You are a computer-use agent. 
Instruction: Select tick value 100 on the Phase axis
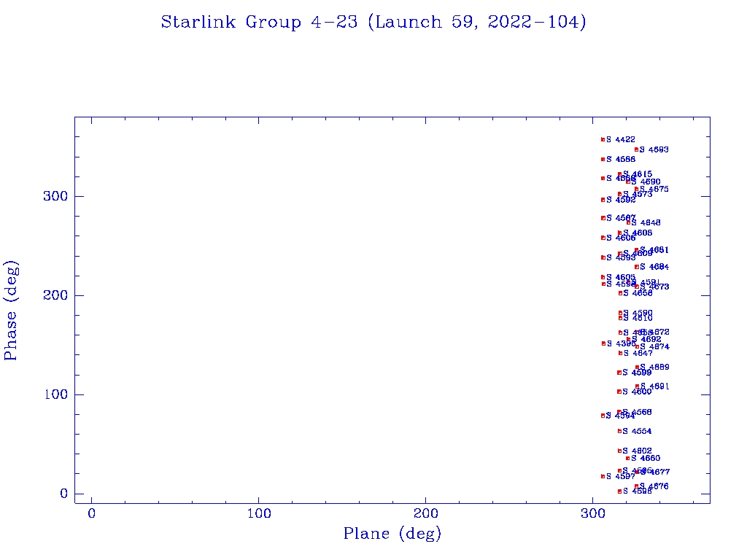(x=55, y=394)
